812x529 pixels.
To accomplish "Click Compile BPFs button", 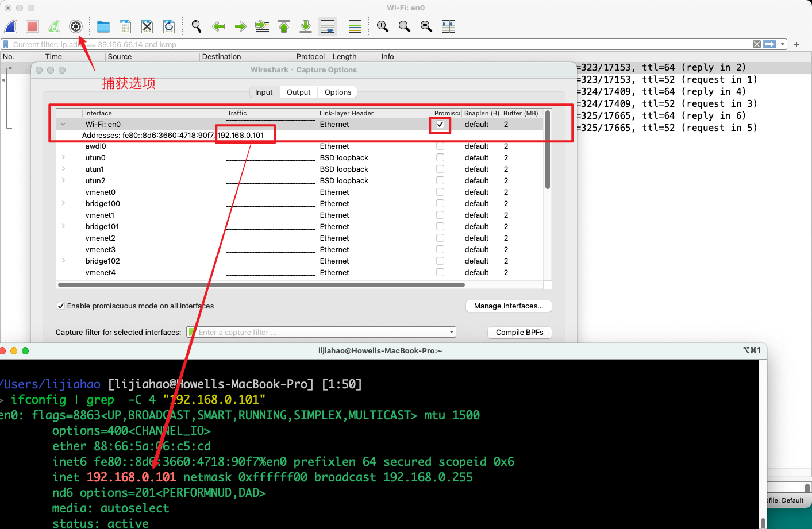I will pos(519,333).
